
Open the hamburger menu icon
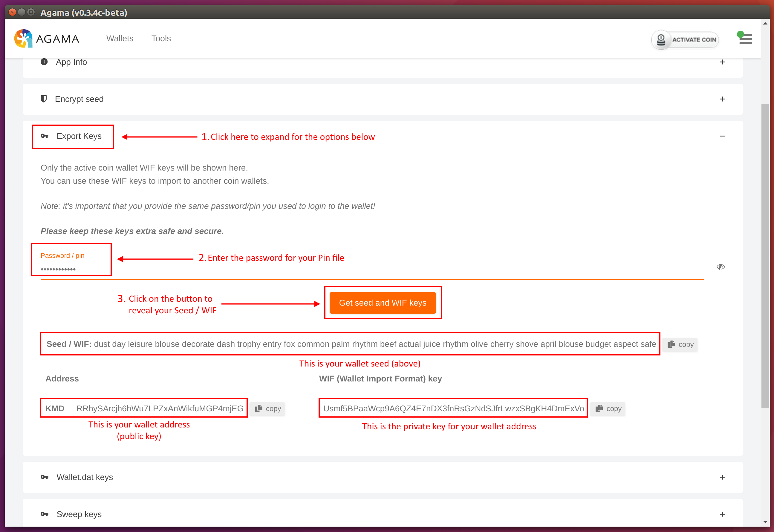click(x=745, y=39)
